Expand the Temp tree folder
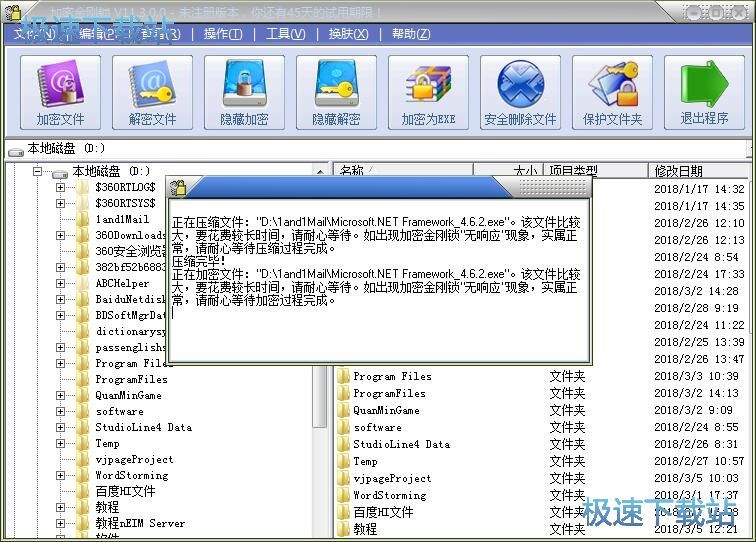756x542 pixels. [x=60, y=443]
